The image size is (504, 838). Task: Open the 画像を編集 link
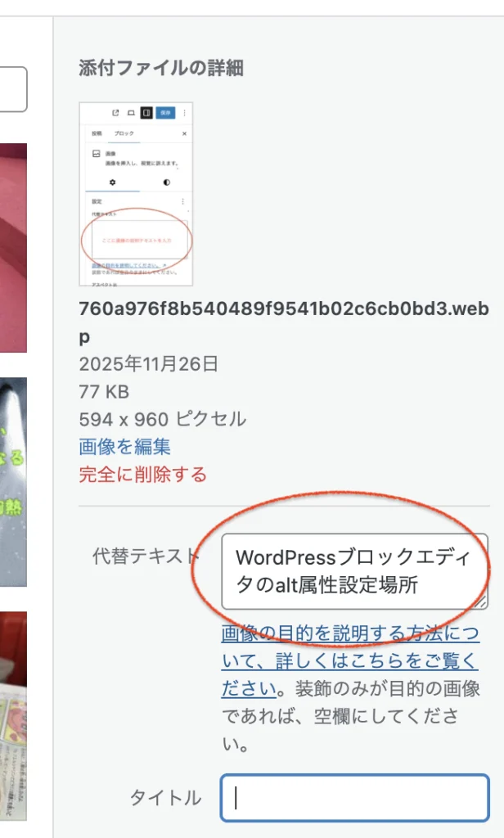[124, 447]
